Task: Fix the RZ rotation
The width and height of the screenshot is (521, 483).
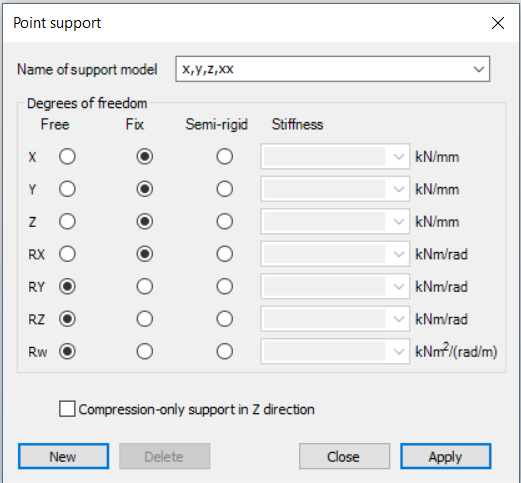Action: [x=145, y=319]
